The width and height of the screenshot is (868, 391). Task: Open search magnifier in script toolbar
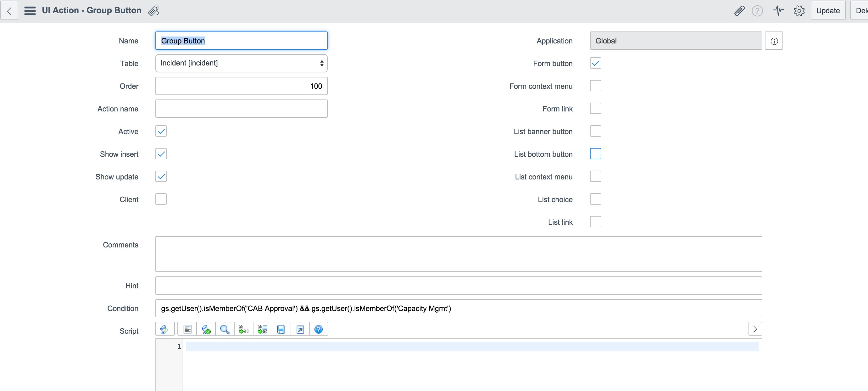(x=225, y=329)
